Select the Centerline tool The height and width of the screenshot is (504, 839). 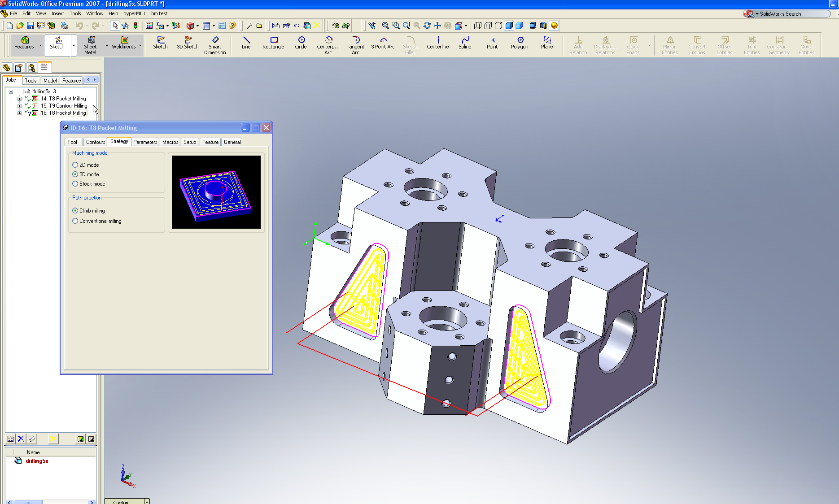[x=437, y=43]
